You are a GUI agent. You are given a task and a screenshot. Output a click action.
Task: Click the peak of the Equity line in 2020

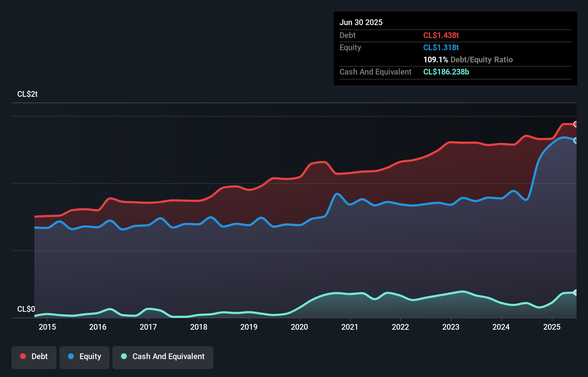[337, 194]
